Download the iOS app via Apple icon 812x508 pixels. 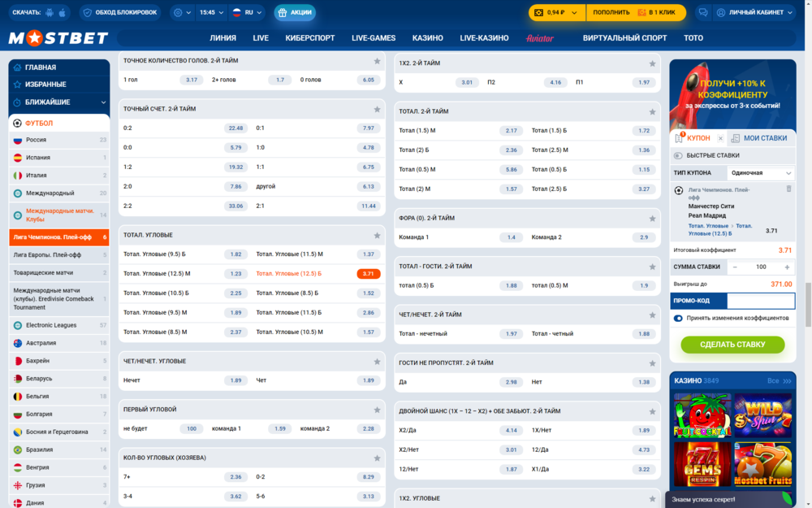63,12
